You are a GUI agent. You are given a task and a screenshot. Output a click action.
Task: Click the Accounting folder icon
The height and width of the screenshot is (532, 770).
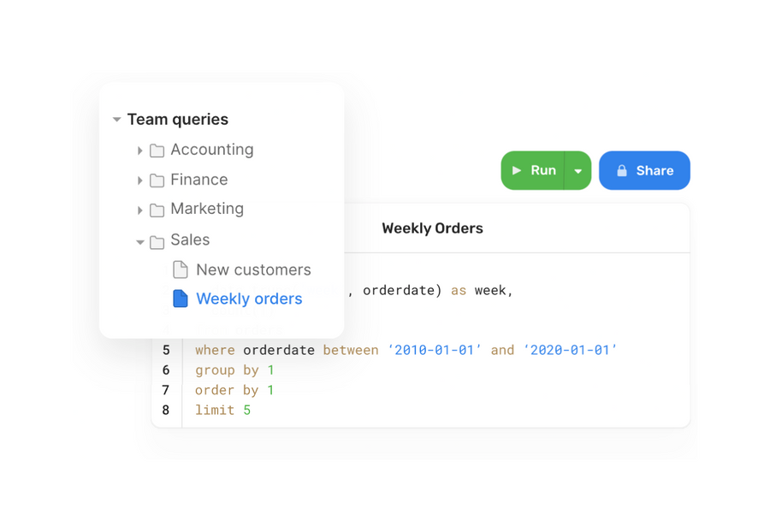pyautogui.click(x=157, y=150)
